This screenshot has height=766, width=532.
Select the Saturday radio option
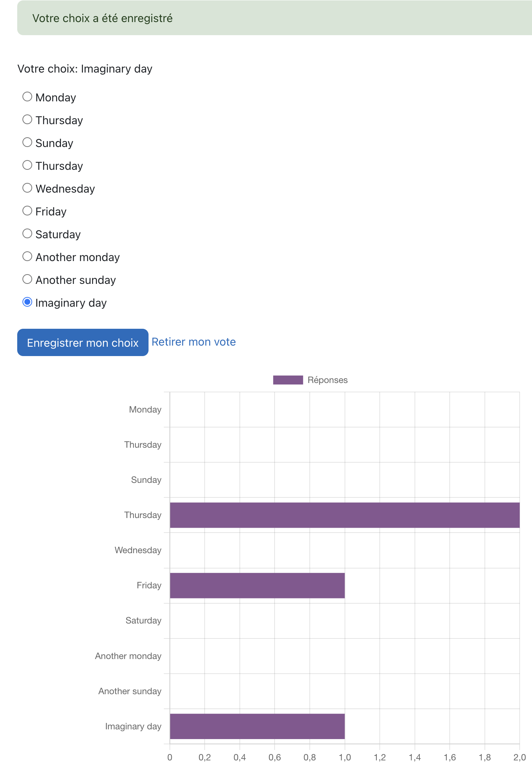tap(27, 234)
